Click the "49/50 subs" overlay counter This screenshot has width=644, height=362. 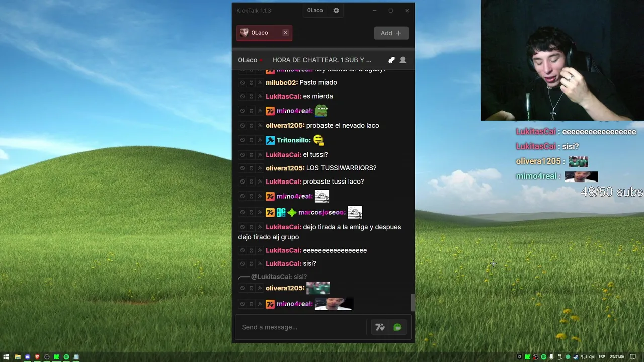612,192
